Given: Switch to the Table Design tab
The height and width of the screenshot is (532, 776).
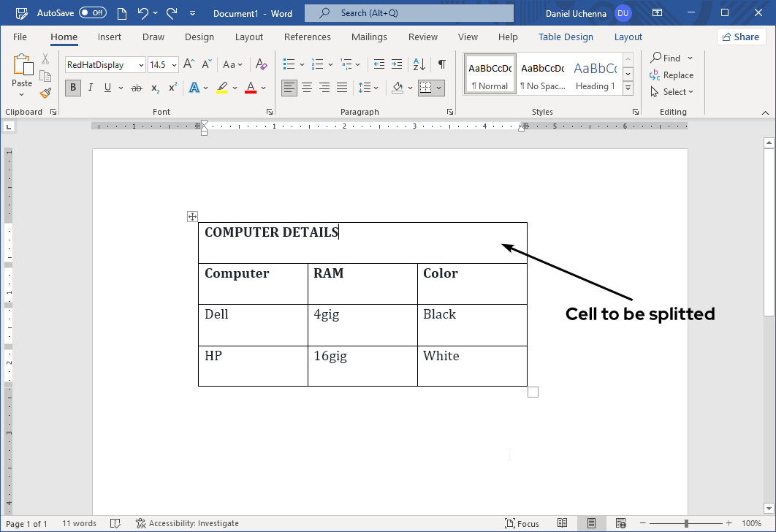Looking at the screenshot, I should pos(566,37).
